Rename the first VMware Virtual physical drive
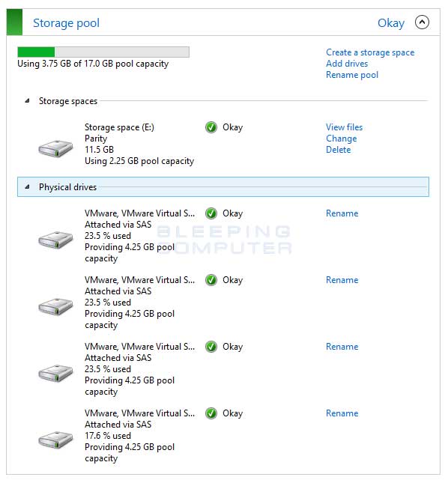Image resolution: width=448 pixels, height=480 pixels. (342, 213)
